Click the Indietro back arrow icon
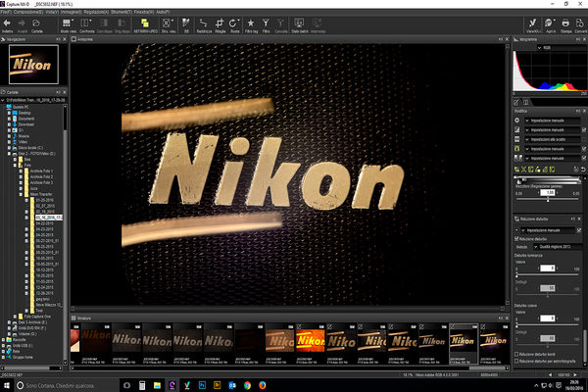The image size is (588, 392). tap(8, 21)
